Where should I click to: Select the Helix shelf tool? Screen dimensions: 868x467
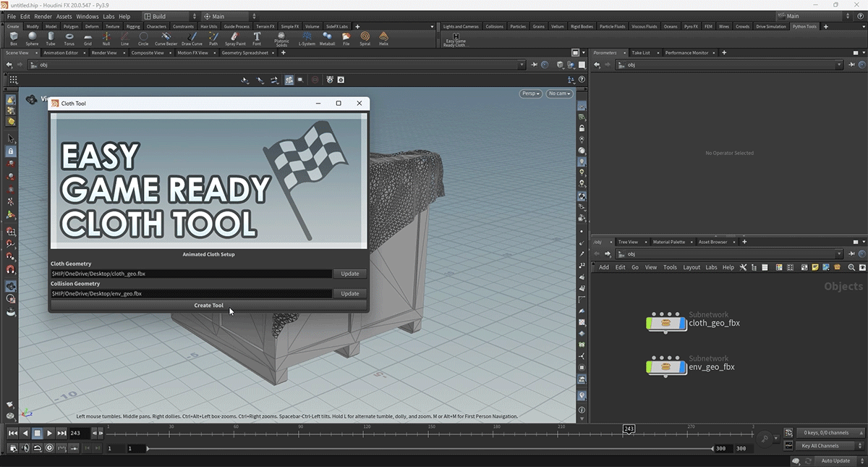(x=383, y=38)
